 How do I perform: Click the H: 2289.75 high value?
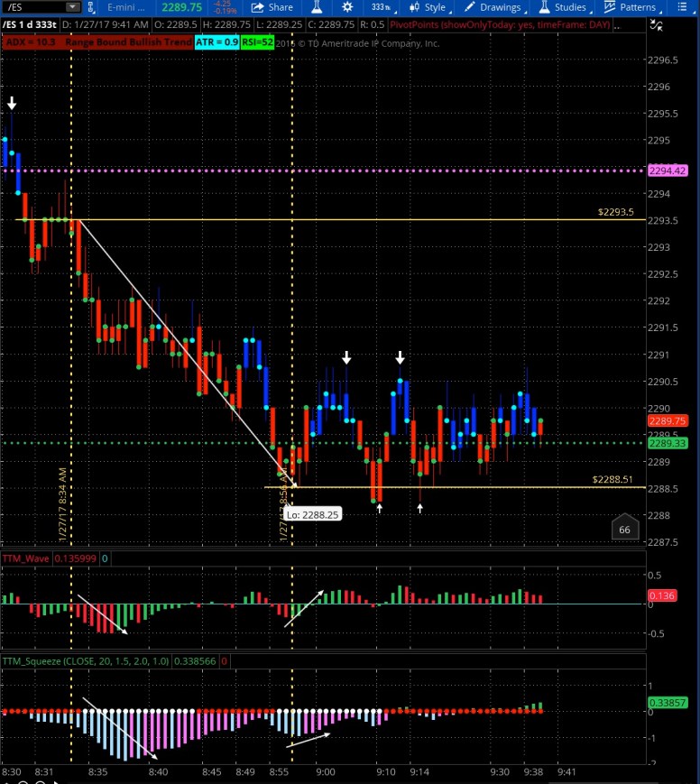point(226,24)
